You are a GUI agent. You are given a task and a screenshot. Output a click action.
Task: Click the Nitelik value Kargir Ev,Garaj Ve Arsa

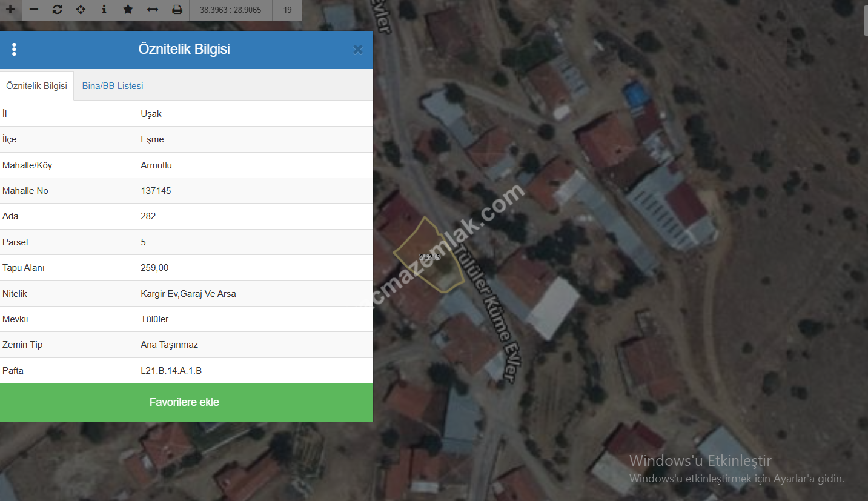point(188,294)
